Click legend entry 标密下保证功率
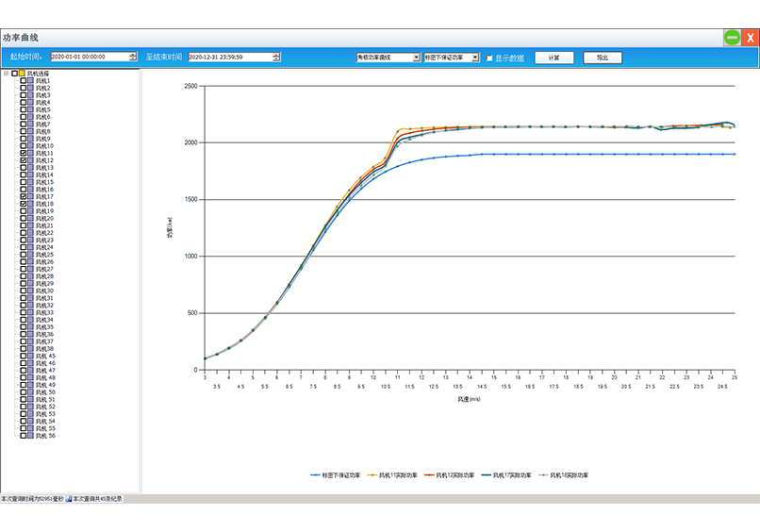Screen dimensions: 760x532 [x=336, y=475]
